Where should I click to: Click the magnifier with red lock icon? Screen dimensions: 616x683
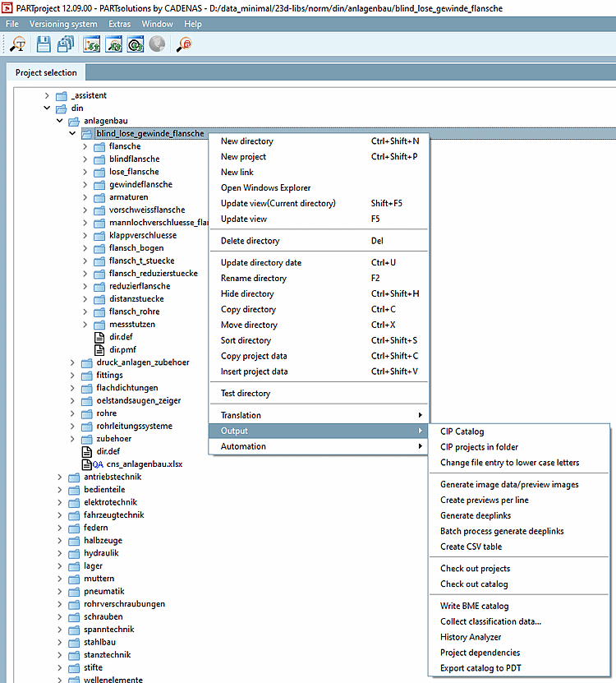tap(184, 44)
